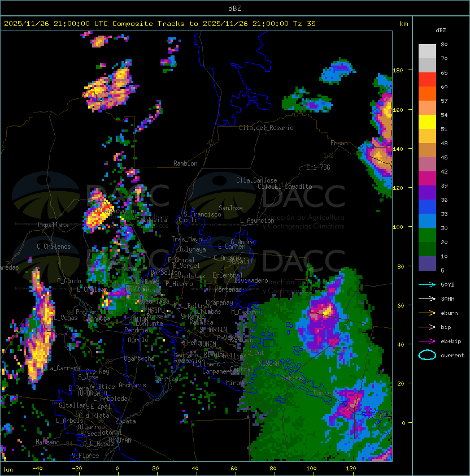Click the 'Ramblon' map label
This screenshot has width=470, height=476.
pos(185,163)
